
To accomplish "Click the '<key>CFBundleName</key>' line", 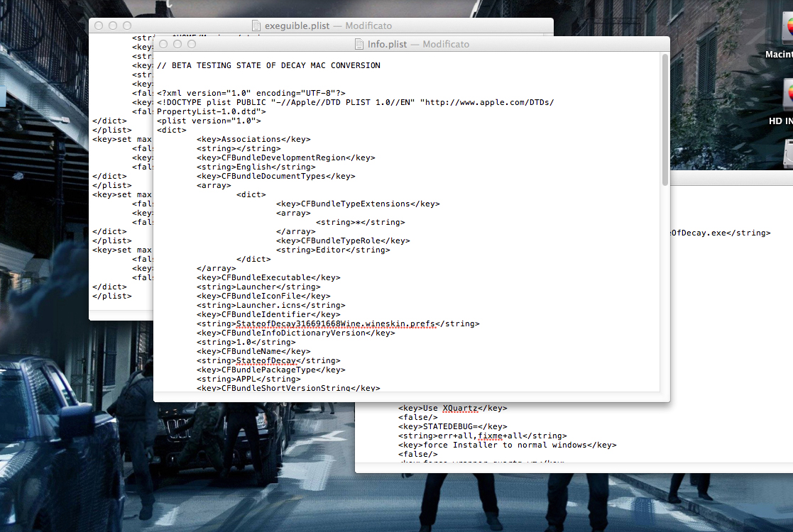I will [254, 352].
